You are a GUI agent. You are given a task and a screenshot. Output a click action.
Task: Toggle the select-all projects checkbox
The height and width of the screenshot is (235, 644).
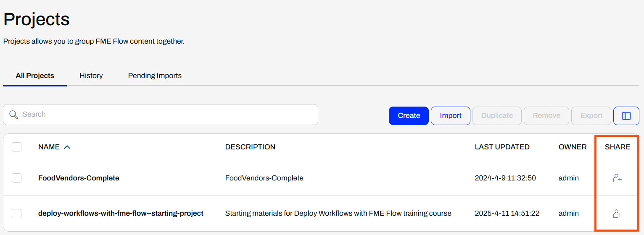click(17, 147)
